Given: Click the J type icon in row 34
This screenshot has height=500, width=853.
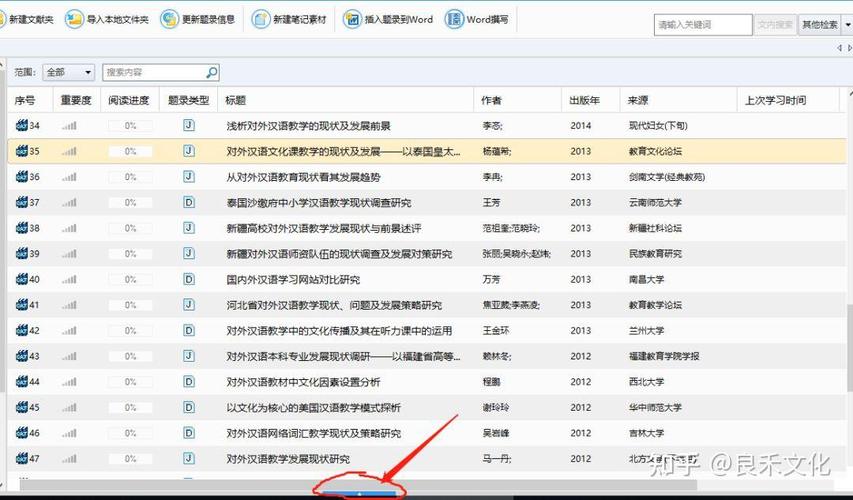Looking at the screenshot, I should pos(188,126).
